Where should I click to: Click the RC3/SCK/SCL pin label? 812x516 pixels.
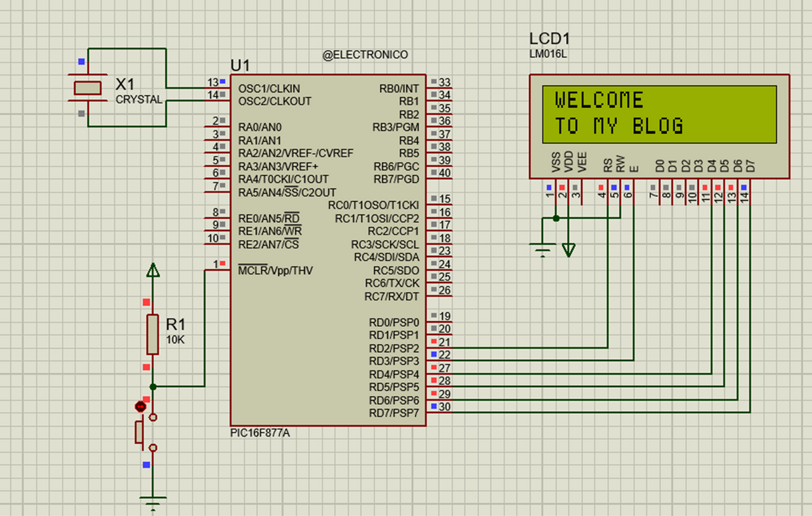[x=385, y=244]
